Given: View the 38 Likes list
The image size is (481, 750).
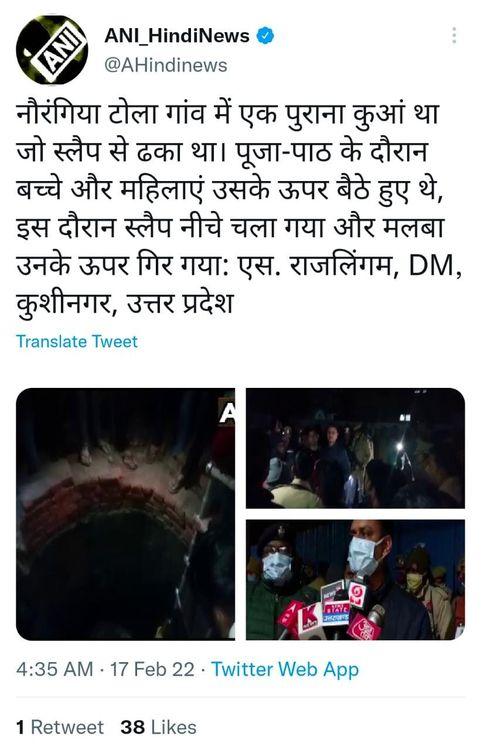Looking at the screenshot, I should (x=159, y=727).
